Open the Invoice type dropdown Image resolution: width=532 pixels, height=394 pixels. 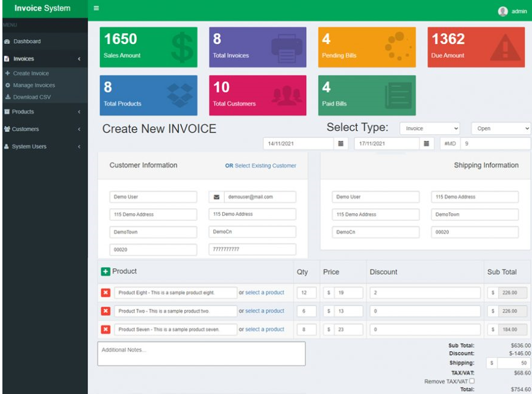pyautogui.click(x=431, y=128)
